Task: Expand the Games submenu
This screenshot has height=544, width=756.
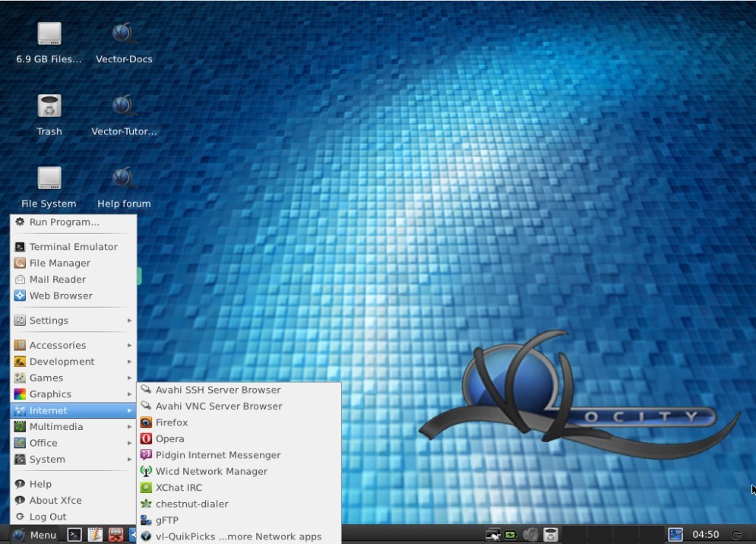Action: click(73, 378)
